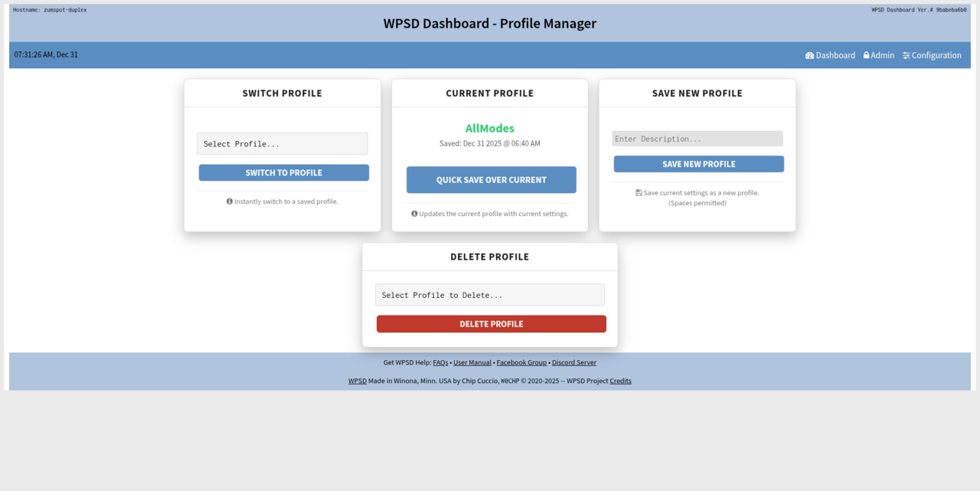Open the Select Profile dropdown
This screenshot has width=980, height=491.
[x=282, y=144]
